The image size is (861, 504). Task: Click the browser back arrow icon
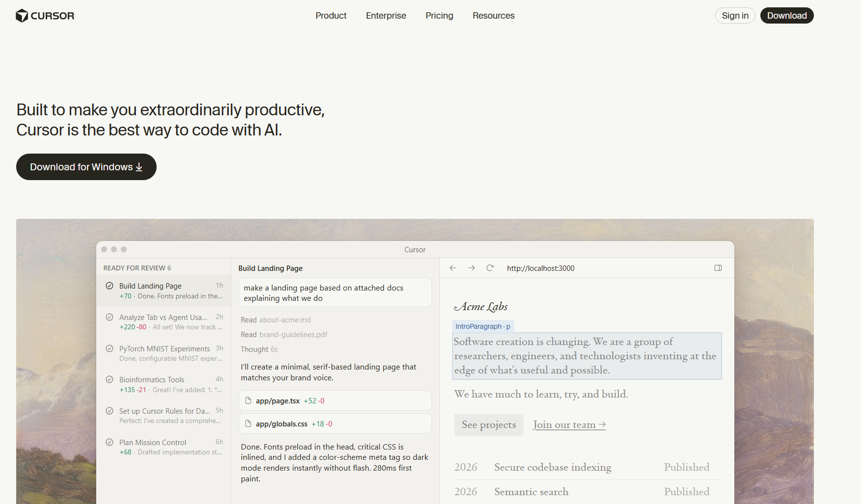tap(453, 268)
